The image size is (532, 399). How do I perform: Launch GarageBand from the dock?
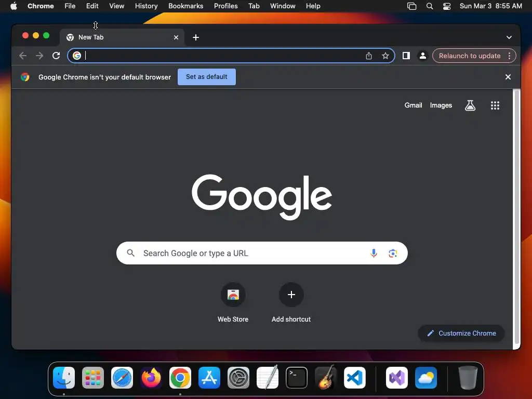click(326, 378)
